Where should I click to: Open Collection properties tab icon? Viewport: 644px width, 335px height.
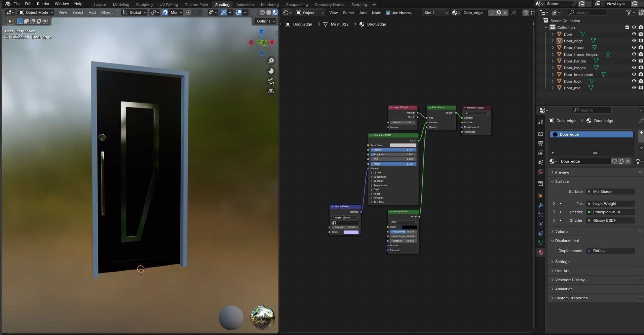click(541, 184)
